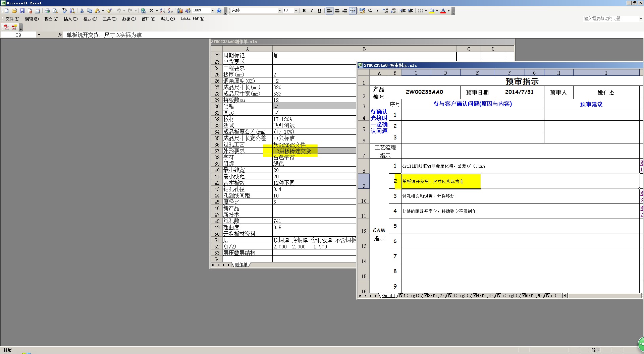Open the font name dropdown
This screenshot has width=644, height=354.
[x=280, y=11]
